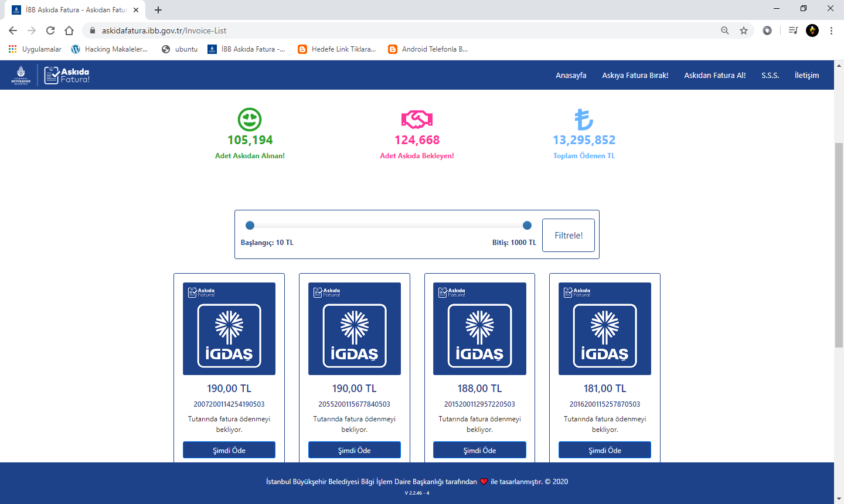Click the pink handshake icon
The image size is (844, 504).
(x=417, y=120)
